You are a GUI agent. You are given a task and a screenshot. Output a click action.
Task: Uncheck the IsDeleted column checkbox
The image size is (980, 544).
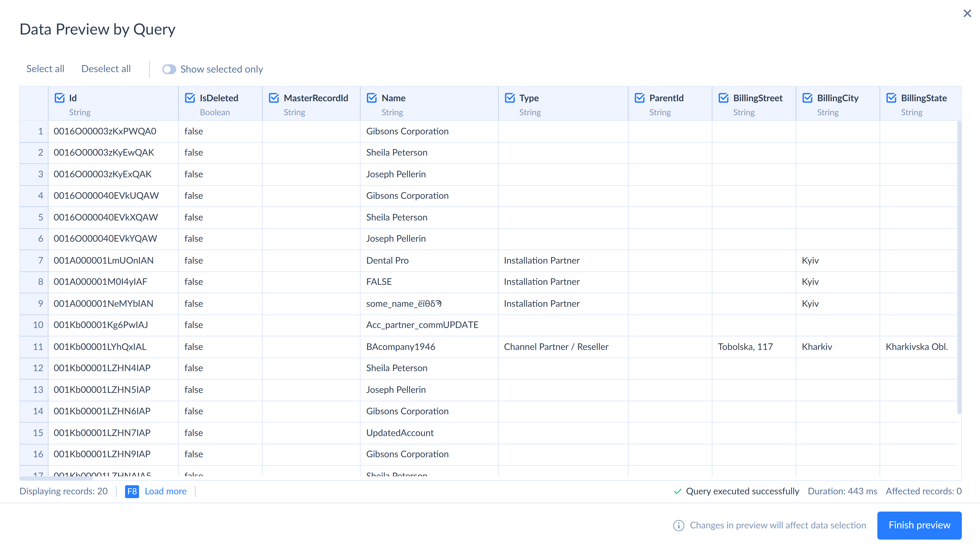tap(190, 98)
